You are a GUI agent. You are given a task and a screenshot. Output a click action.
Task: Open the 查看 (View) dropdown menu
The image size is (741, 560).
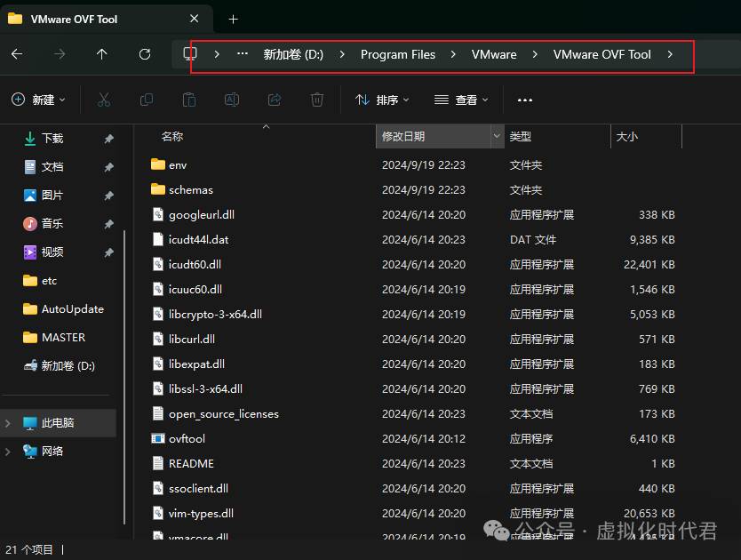(x=461, y=100)
